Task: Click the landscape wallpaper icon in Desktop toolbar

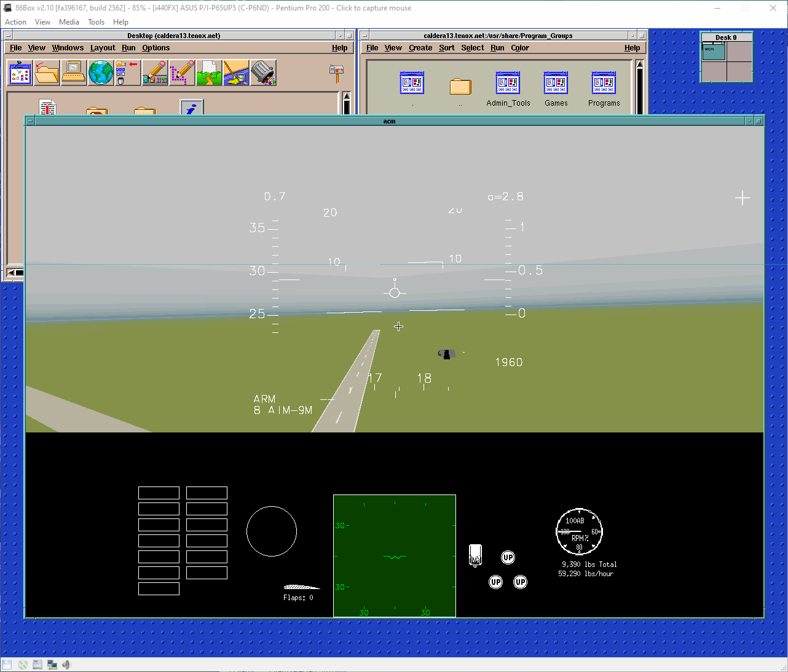Action: click(x=209, y=72)
